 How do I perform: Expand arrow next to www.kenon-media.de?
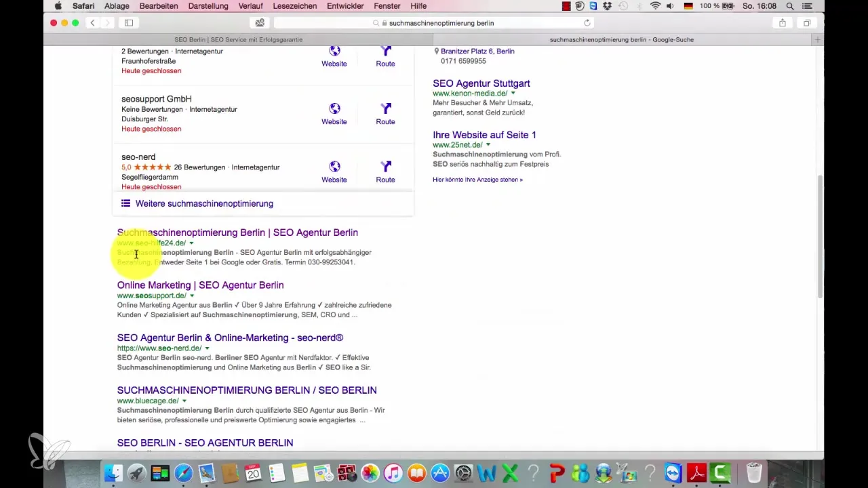pyautogui.click(x=513, y=94)
